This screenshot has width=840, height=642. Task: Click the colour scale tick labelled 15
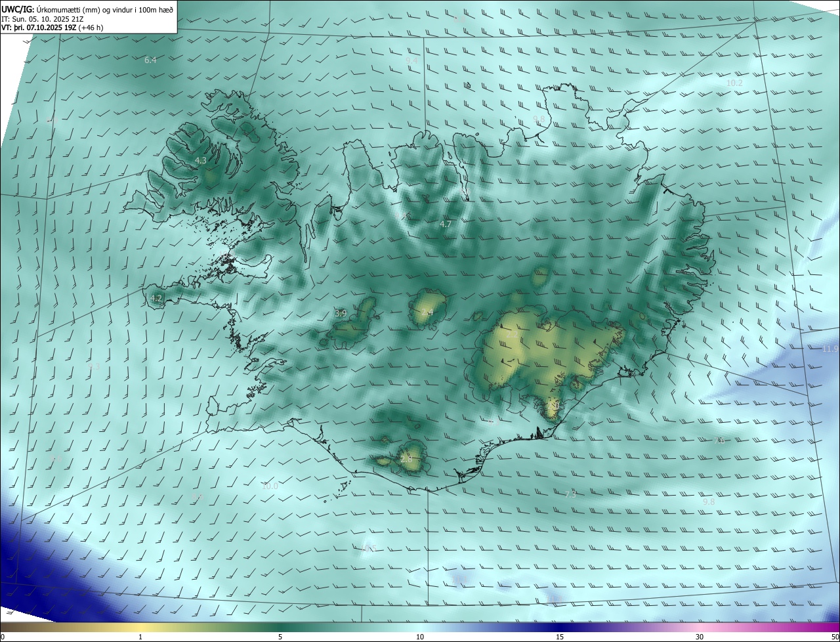click(x=560, y=637)
